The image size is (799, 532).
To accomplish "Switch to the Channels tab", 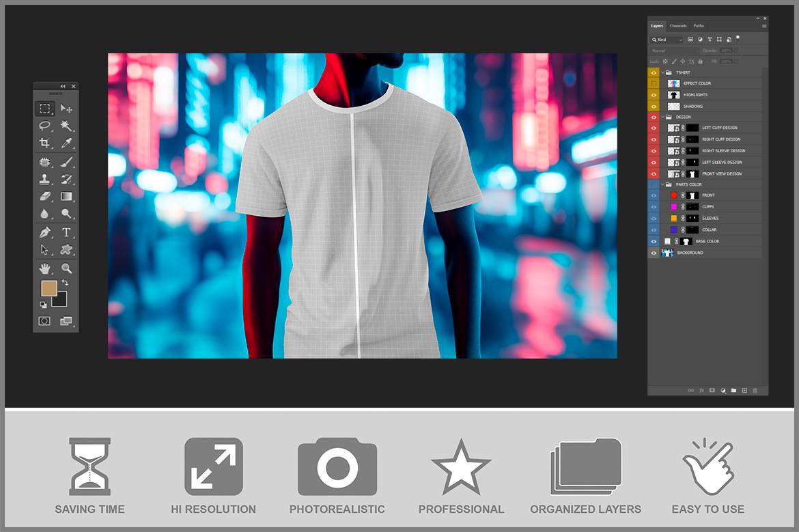I will [x=678, y=26].
